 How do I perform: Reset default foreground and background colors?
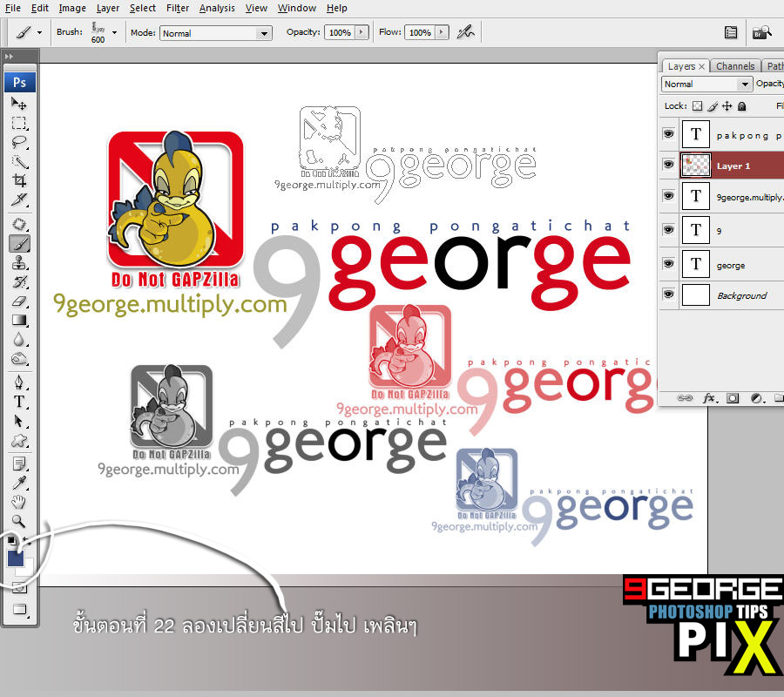point(11,540)
